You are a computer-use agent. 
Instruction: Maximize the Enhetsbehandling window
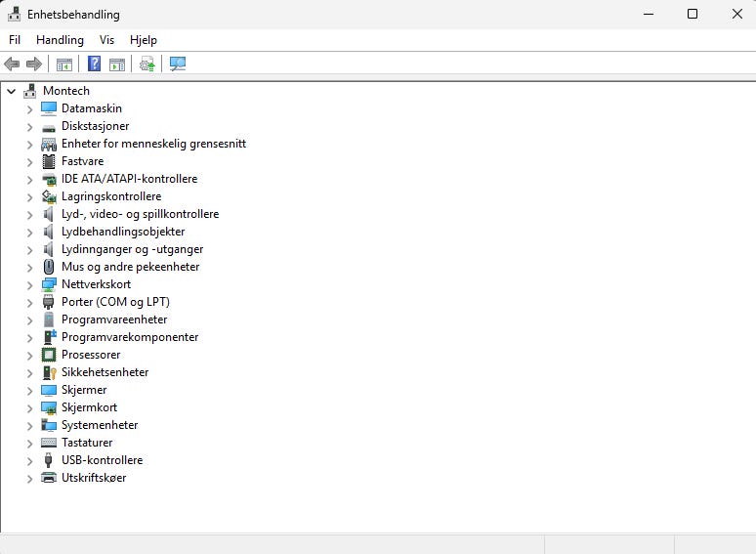tap(693, 14)
